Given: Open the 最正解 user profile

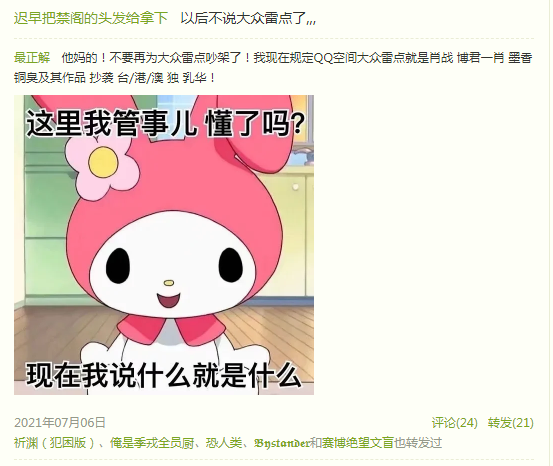Looking at the screenshot, I should (32, 57).
